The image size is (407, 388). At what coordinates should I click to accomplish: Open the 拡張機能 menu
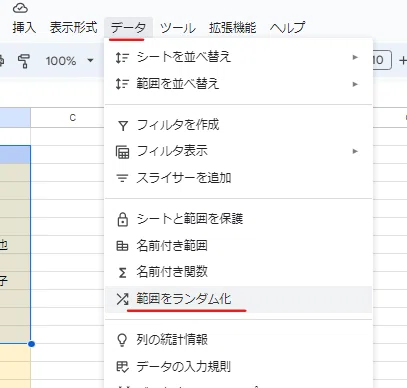(x=232, y=27)
